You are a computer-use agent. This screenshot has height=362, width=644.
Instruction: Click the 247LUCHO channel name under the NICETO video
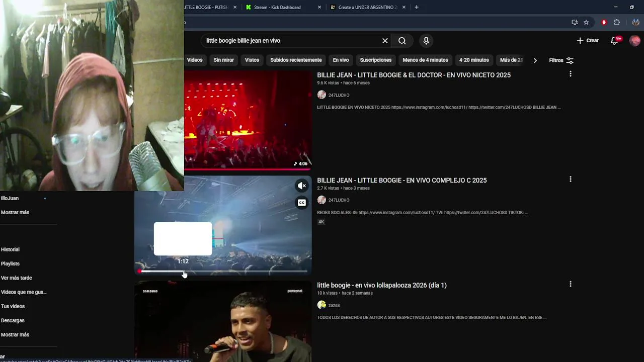click(x=339, y=95)
